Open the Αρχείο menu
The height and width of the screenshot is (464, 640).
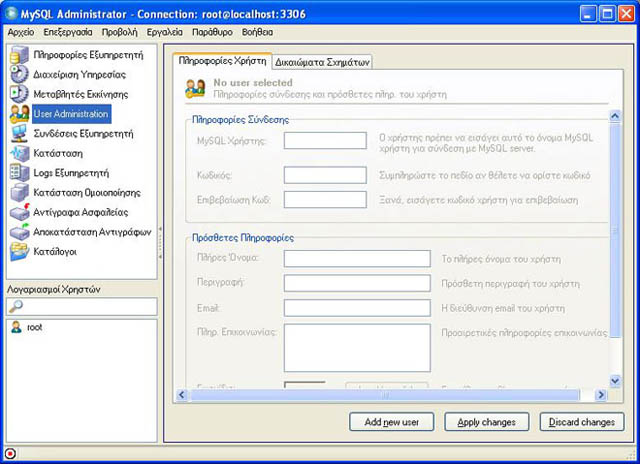pos(21,32)
